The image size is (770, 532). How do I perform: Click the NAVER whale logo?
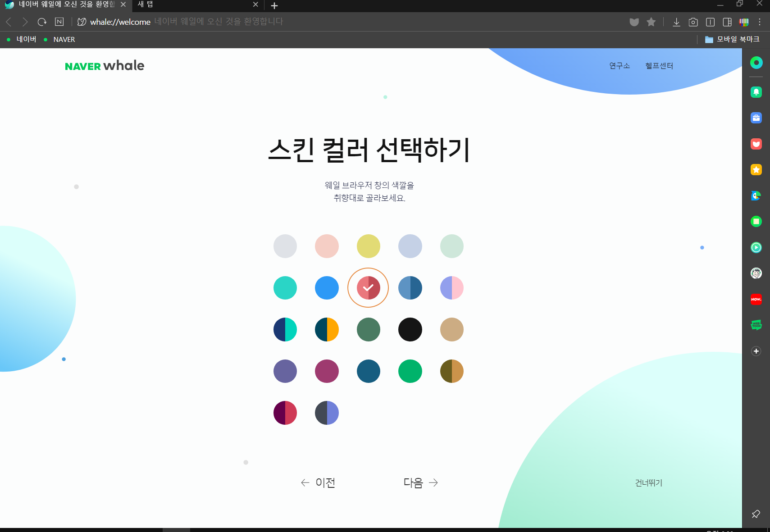click(105, 66)
